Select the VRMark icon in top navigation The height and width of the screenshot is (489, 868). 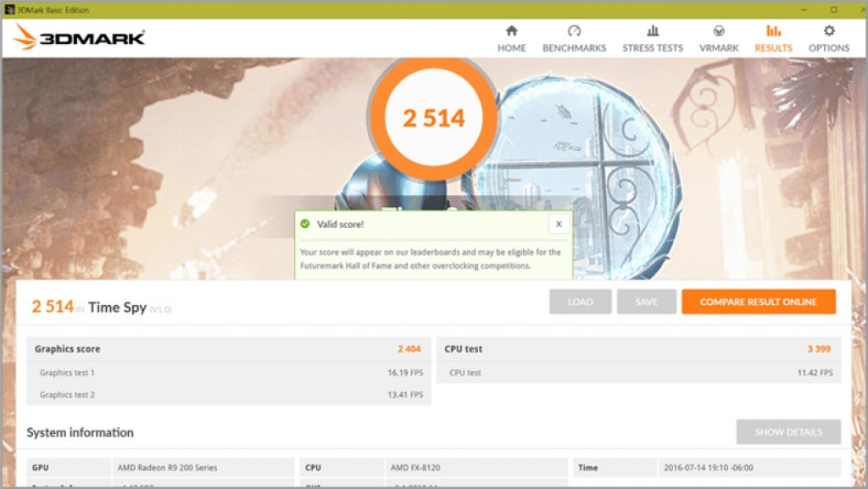tap(718, 31)
